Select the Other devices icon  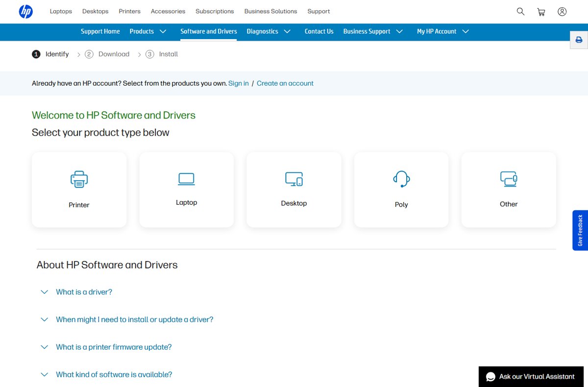509,179
